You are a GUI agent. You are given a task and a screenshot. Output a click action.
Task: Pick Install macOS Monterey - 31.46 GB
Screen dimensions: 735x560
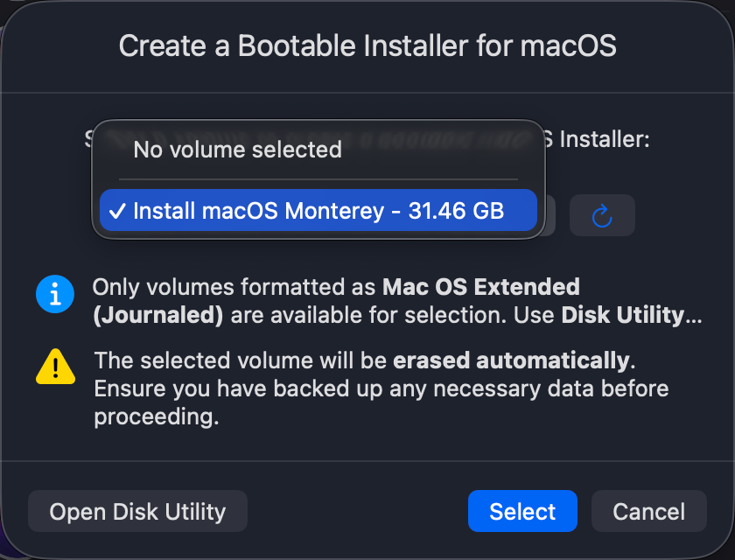point(318,211)
